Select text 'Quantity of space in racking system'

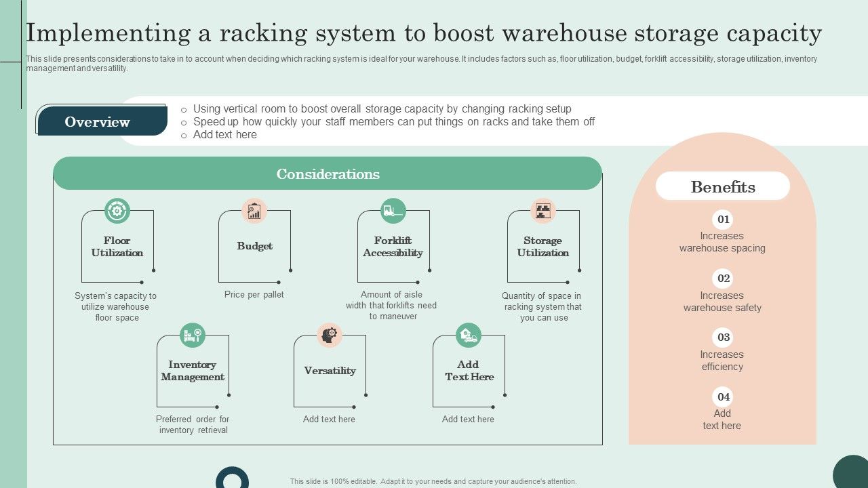pyautogui.click(x=542, y=307)
